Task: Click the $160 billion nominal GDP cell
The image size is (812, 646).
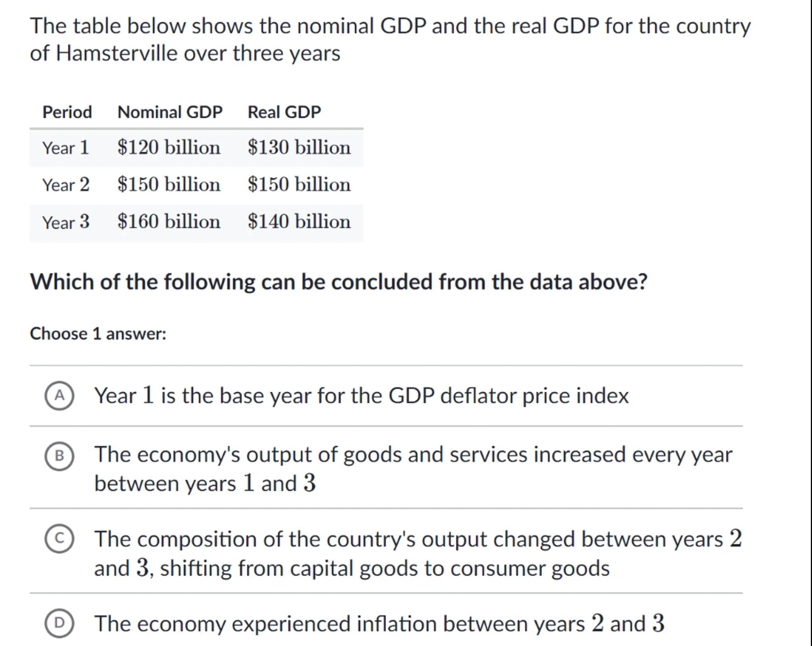Action: pos(169,222)
